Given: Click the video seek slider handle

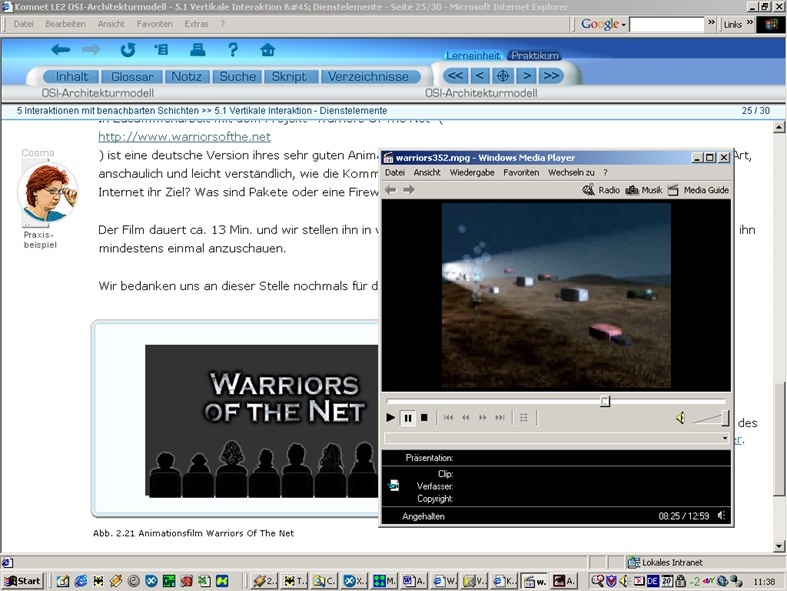Looking at the screenshot, I should (x=605, y=401).
